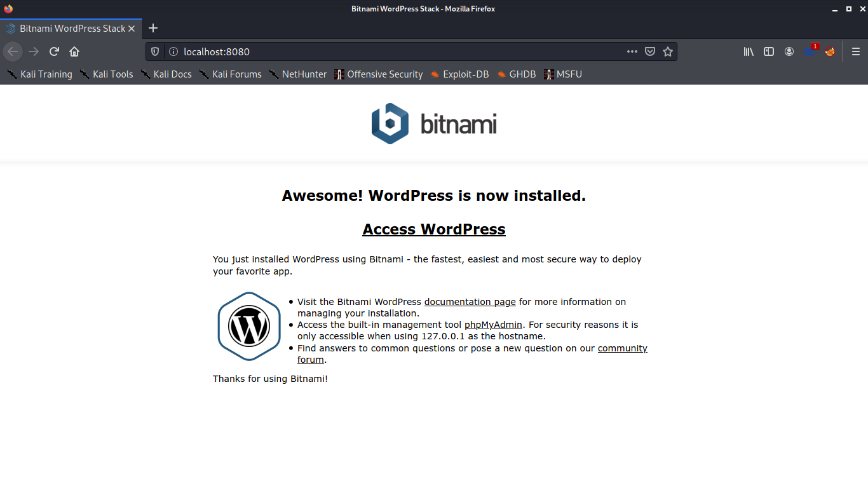This screenshot has width=868, height=488.
Task: Open the phpMyAdmin link
Action: [493, 325]
